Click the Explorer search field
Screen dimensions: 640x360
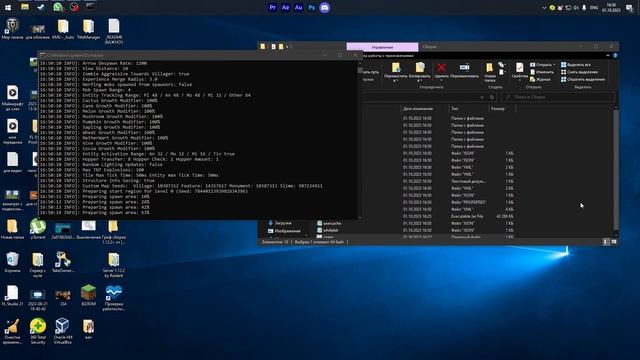(x=558, y=97)
